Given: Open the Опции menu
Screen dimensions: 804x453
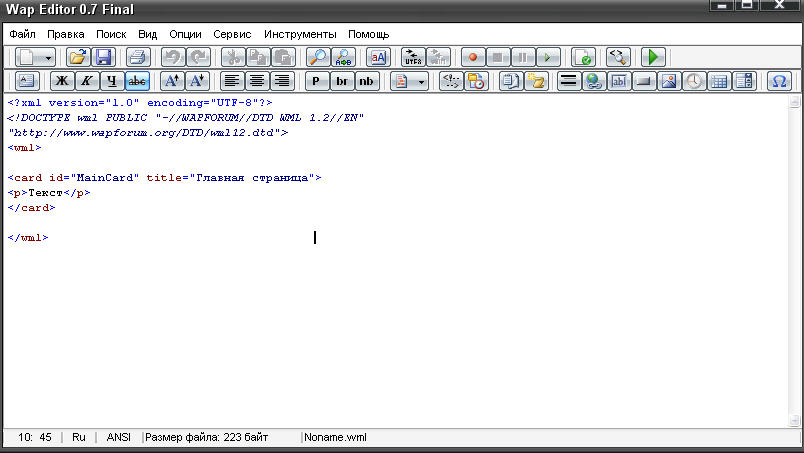Looking at the screenshot, I should (185, 34).
